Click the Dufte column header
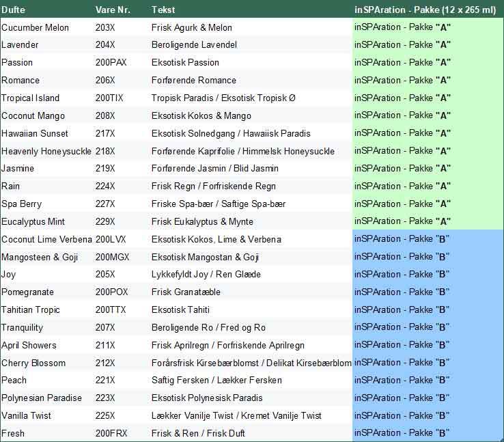Viewport: 504px width, 442px height. pos(14,10)
